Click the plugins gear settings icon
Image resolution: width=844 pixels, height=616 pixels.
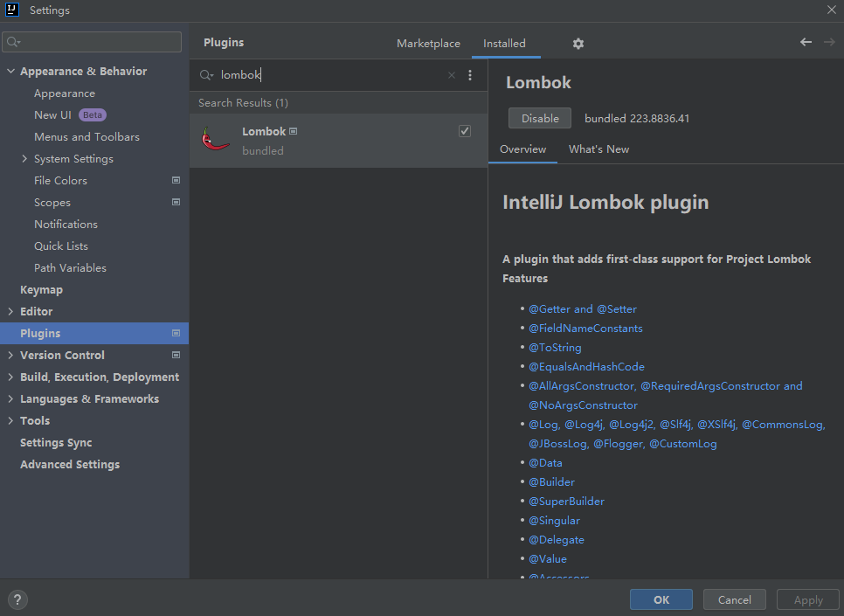pyautogui.click(x=578, y=44)
